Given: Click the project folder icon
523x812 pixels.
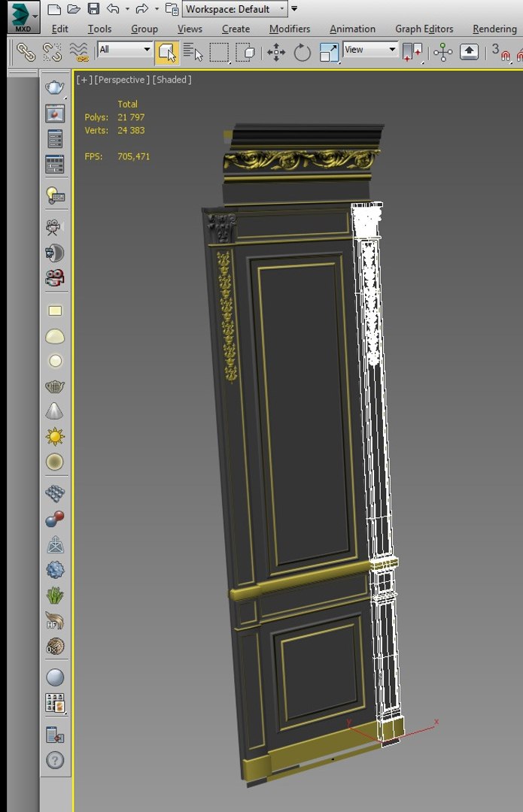Looking at the screenshot, I should point(172,9).
